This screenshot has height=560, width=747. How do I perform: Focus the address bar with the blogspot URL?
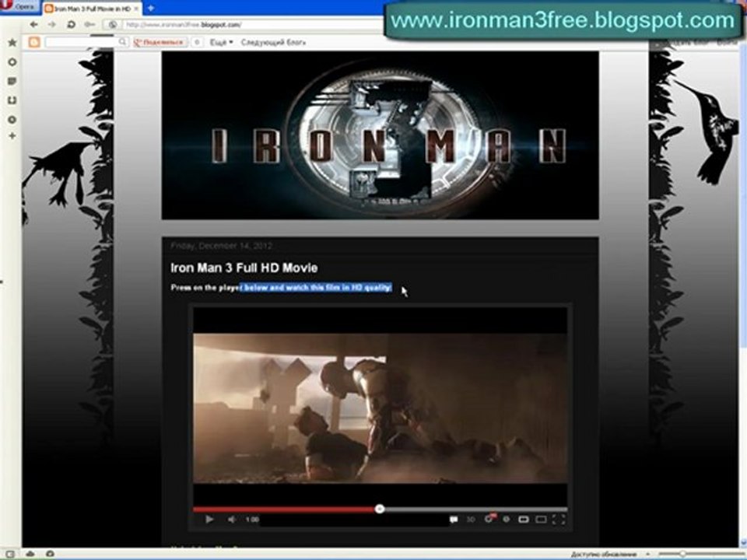(x=252, y=24)
